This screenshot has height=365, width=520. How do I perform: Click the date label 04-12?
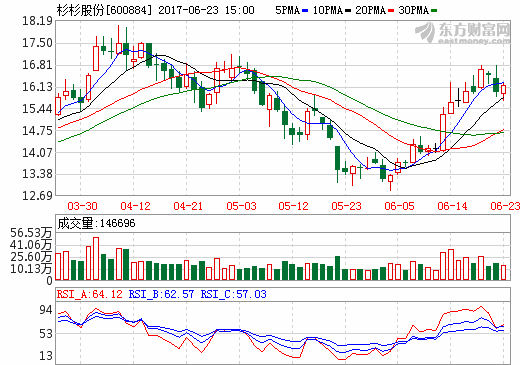click(x=135, y=206)
